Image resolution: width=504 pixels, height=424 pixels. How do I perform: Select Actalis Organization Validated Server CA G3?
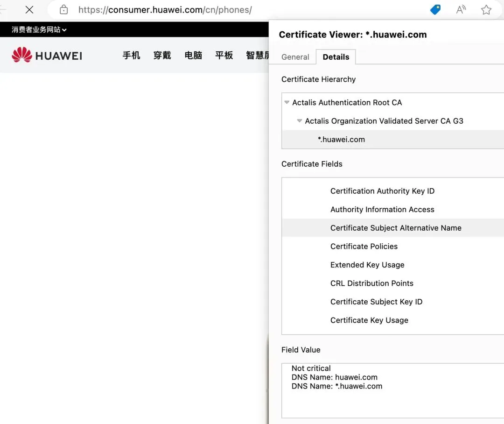coord(393,121)
